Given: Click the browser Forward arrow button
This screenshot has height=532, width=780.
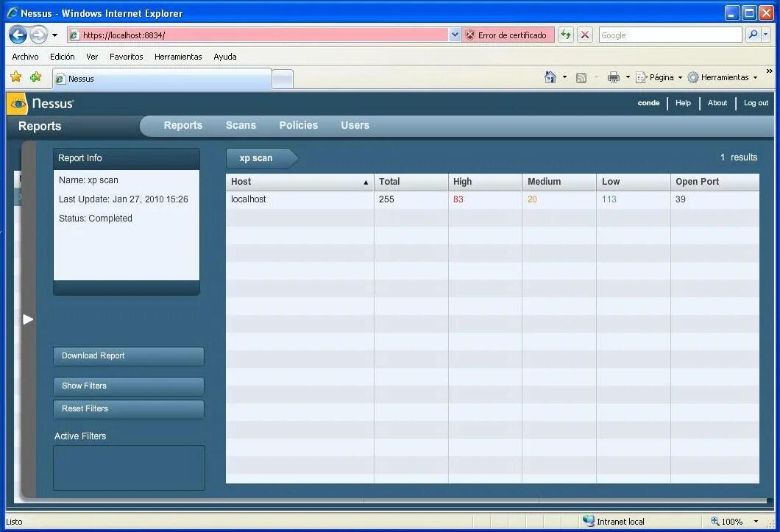Looking at the screenshot, I should pyautogui.click(x=38, y=35).
